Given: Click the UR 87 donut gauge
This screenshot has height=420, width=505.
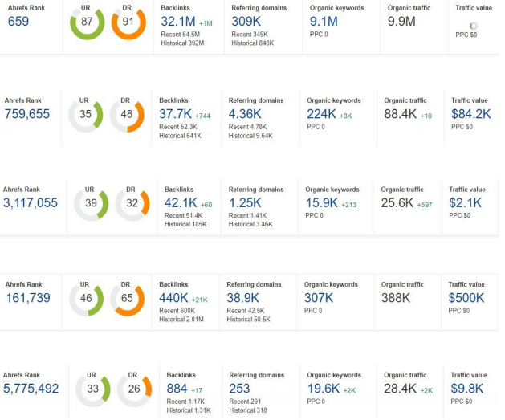Looking at the screenshot, I should [x=87, y=23].
